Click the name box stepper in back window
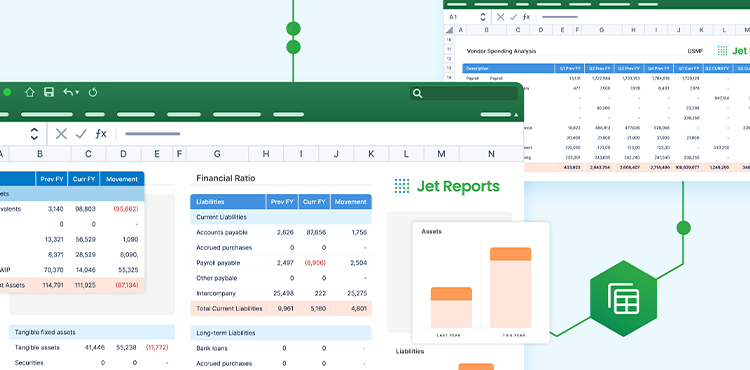 pos(483,17)
